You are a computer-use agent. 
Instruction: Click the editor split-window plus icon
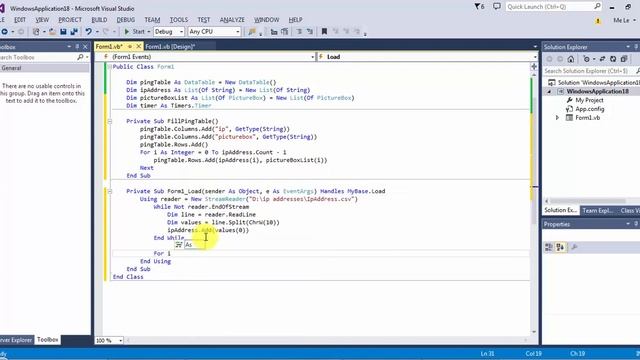pyautogui.click(x=534, y=66)
